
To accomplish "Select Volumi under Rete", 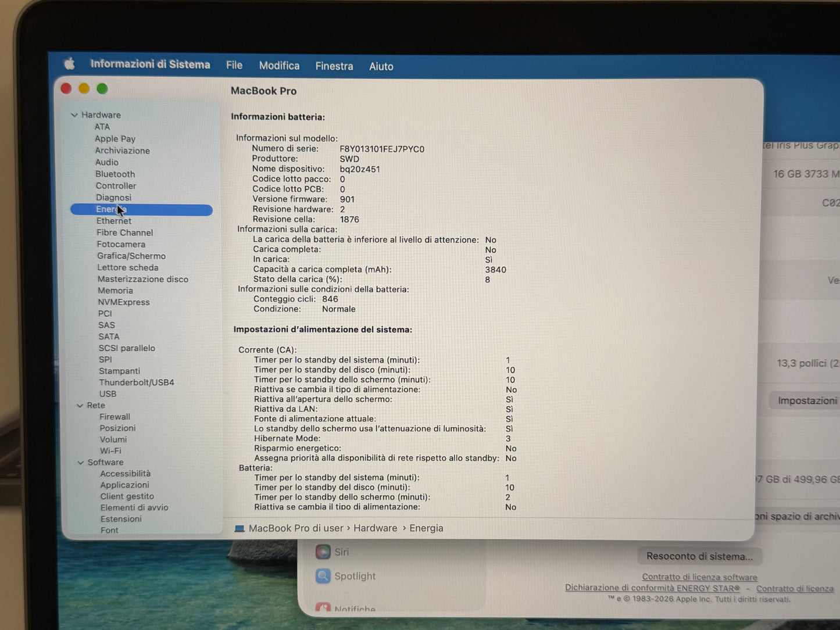I will 113,439.
